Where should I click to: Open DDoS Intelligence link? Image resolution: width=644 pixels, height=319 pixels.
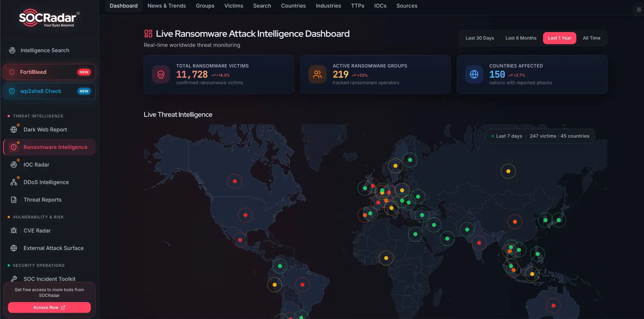pyautogui.click(x=49, y=182)
